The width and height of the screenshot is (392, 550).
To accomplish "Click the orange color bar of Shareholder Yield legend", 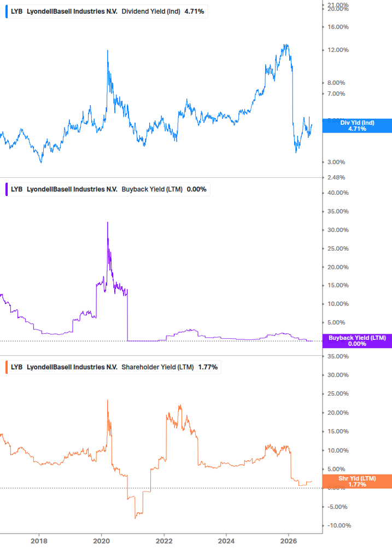I will (x=7, y=367).
